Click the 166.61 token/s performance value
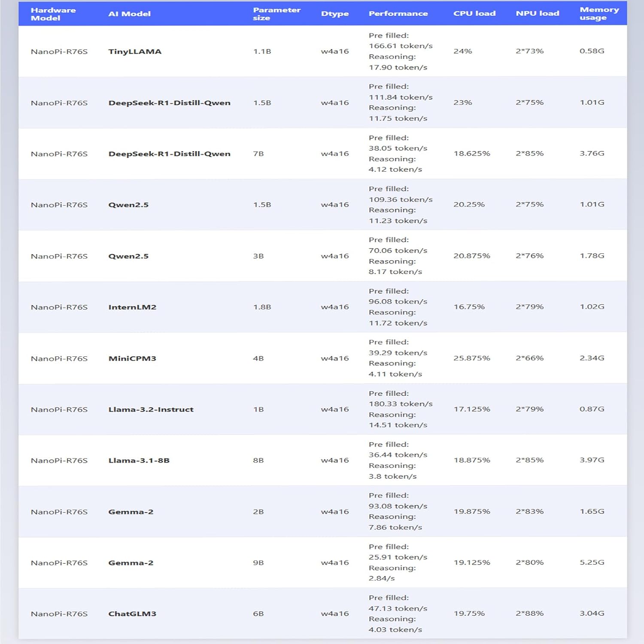The height and width of the screenshot is (644, 644). 400,46
